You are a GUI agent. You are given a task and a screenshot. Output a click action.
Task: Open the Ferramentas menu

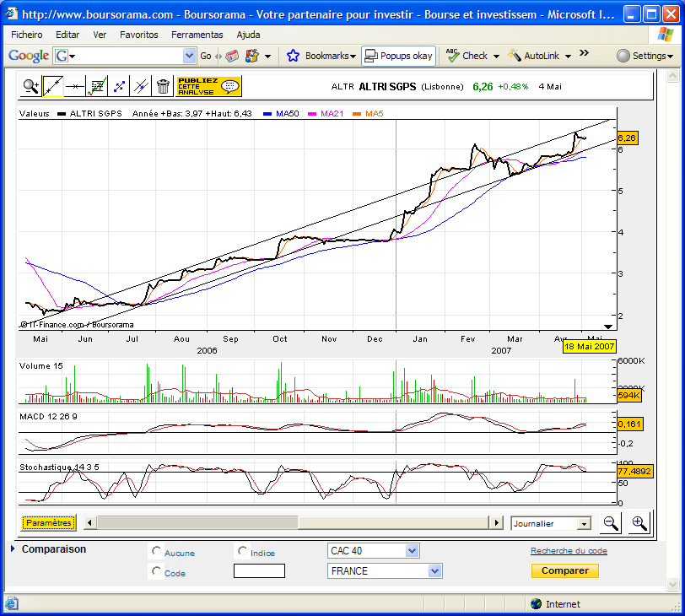click(x=197, y=35)
